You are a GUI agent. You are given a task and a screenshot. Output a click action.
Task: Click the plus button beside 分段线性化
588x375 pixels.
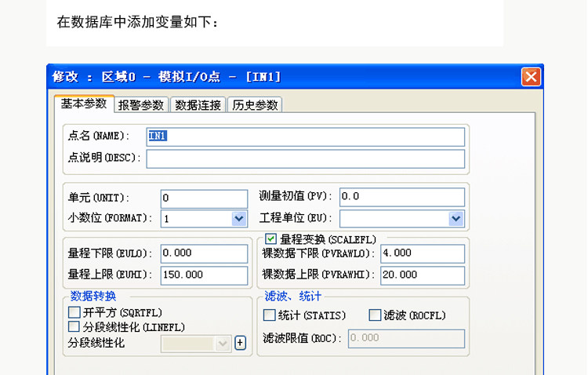point(241,343)
